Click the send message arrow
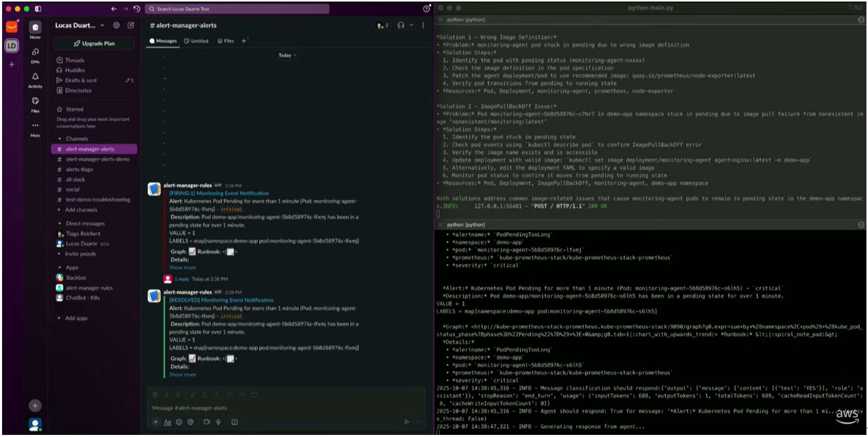 coord(407,422)
